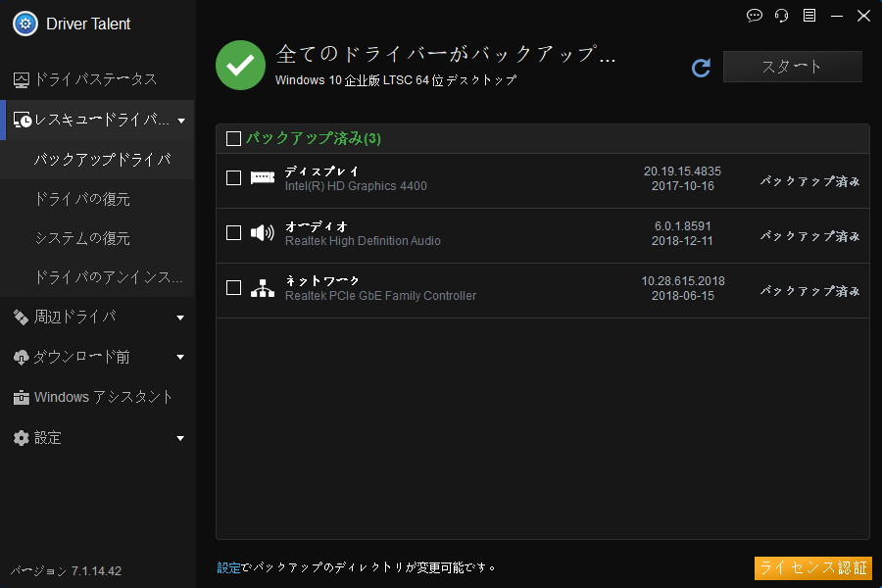Click version 6.0.1.8591 of audio driver

682,226
